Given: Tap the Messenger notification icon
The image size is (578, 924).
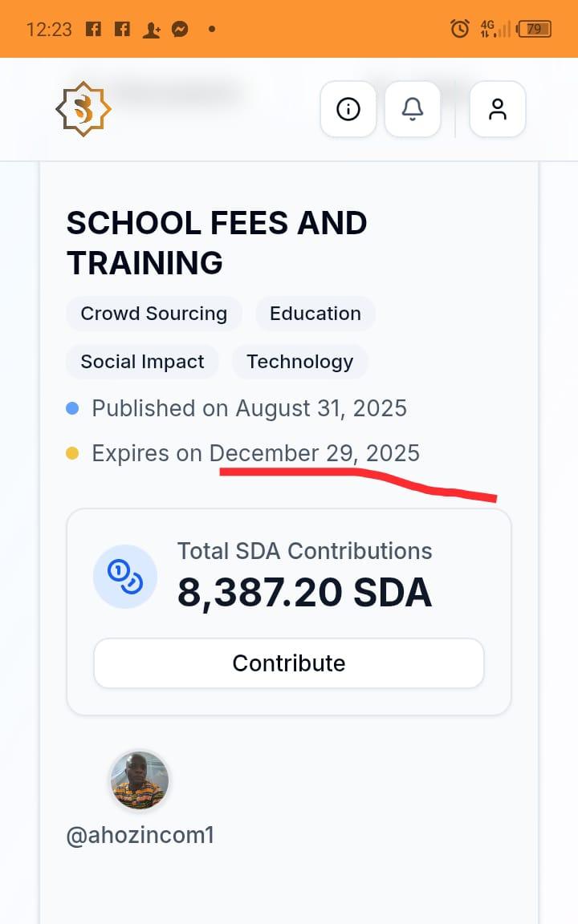Looking at the screenshot, I should (180, 29).
